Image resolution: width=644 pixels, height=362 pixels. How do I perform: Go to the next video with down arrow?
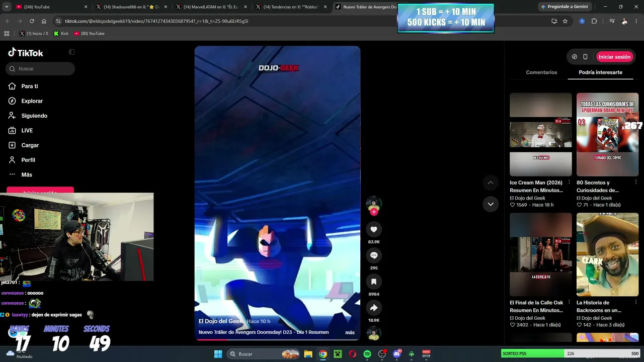491,204
